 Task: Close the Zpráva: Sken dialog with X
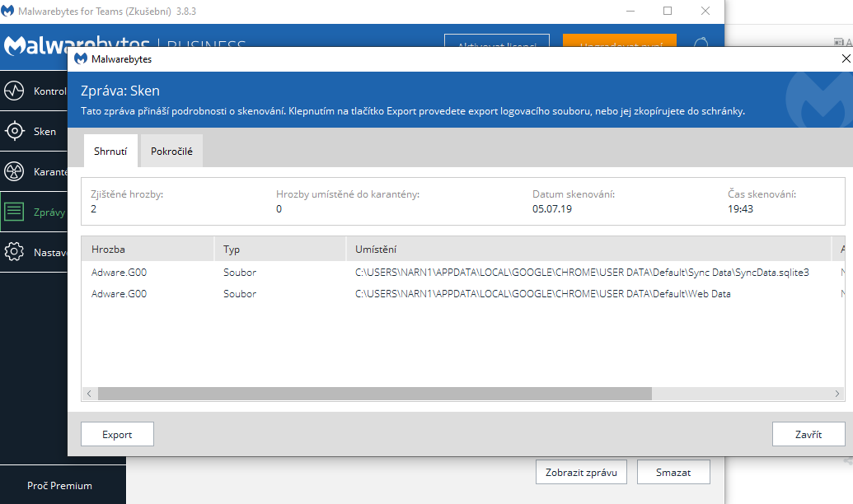click(x=846, y=58)
